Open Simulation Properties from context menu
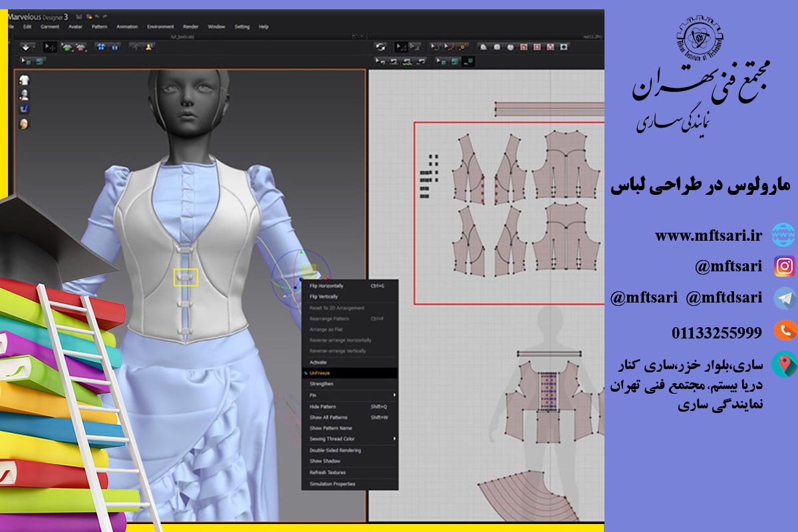 [350, 484]
